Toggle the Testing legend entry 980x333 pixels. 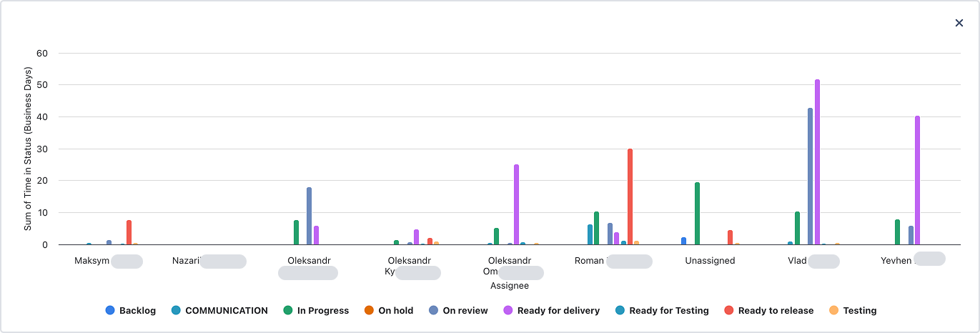coord(853,310)
